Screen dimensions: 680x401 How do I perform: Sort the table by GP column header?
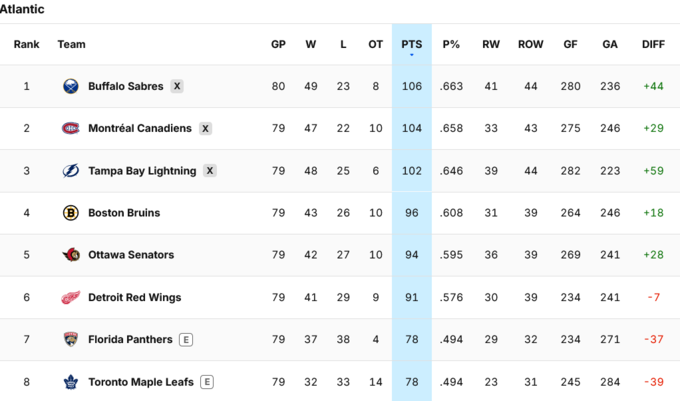click(278, 44)
